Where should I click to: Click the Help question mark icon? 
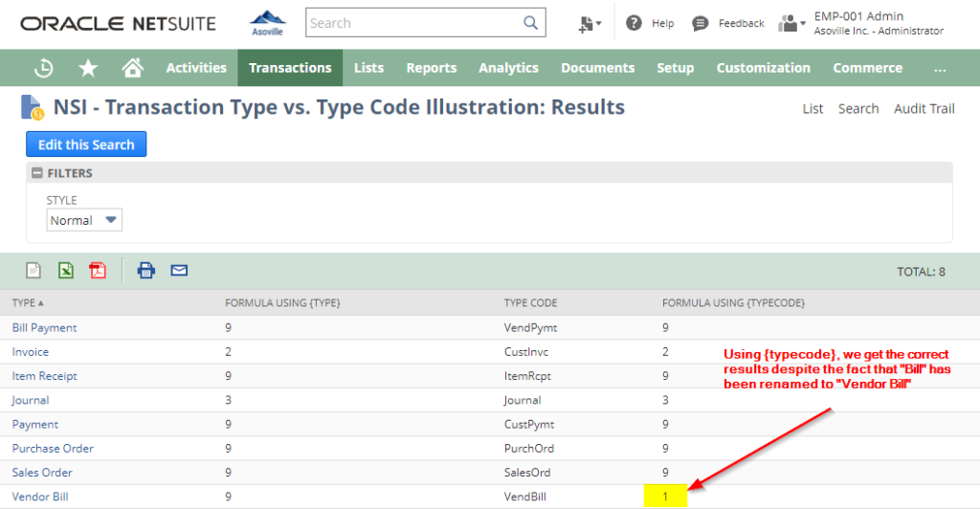634,23
